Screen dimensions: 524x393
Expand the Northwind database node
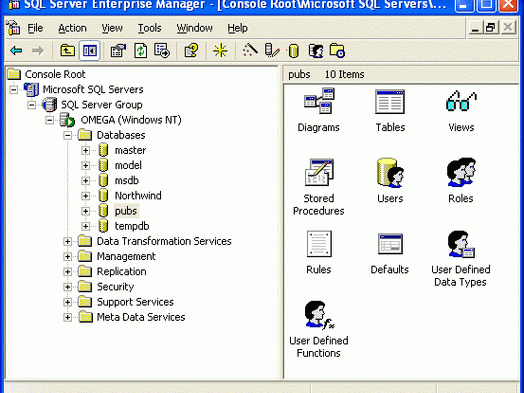(x=85, y=196)
